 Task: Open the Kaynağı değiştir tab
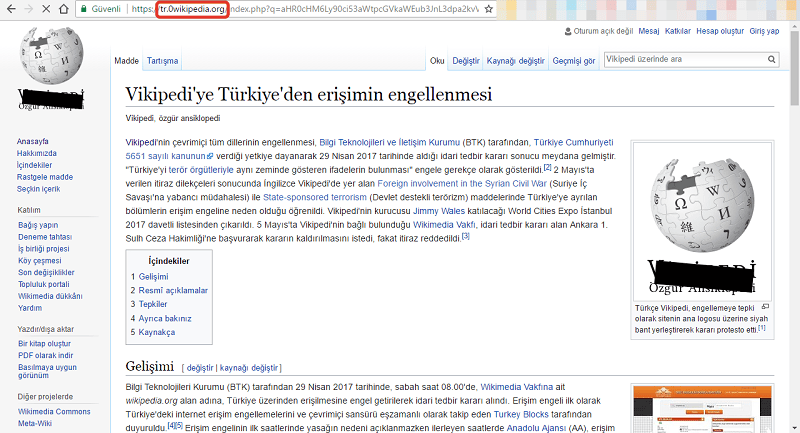coord(515,61)
